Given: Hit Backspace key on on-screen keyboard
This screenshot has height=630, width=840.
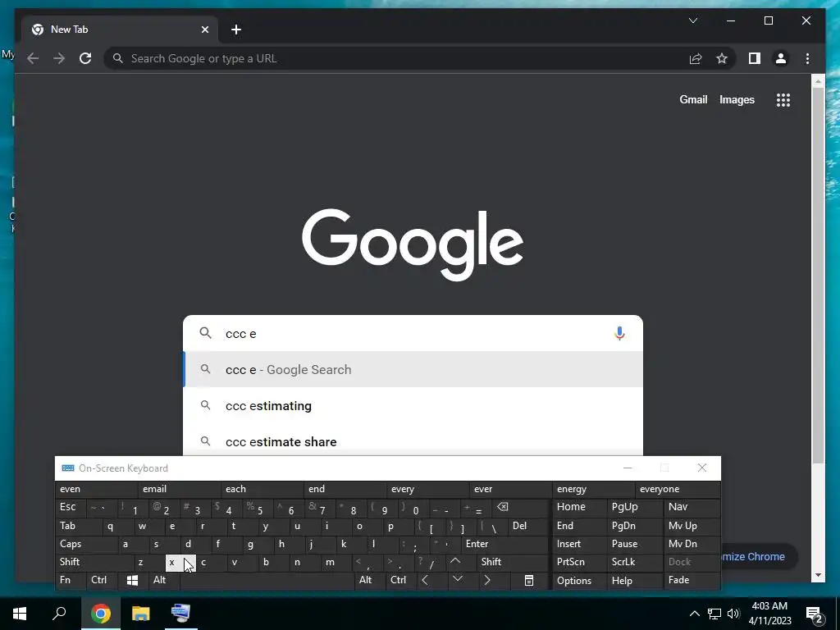Looking at the screenshot, I should point(519,507).
